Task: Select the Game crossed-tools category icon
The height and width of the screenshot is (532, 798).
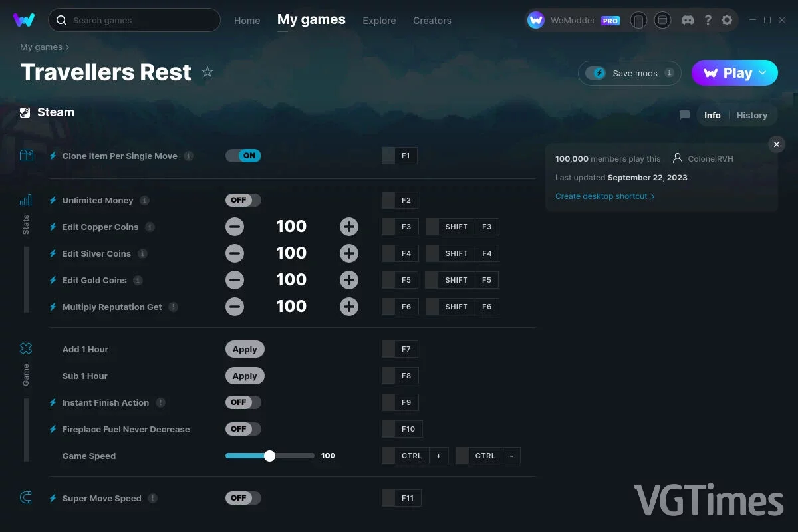Action: pos(26,348)
